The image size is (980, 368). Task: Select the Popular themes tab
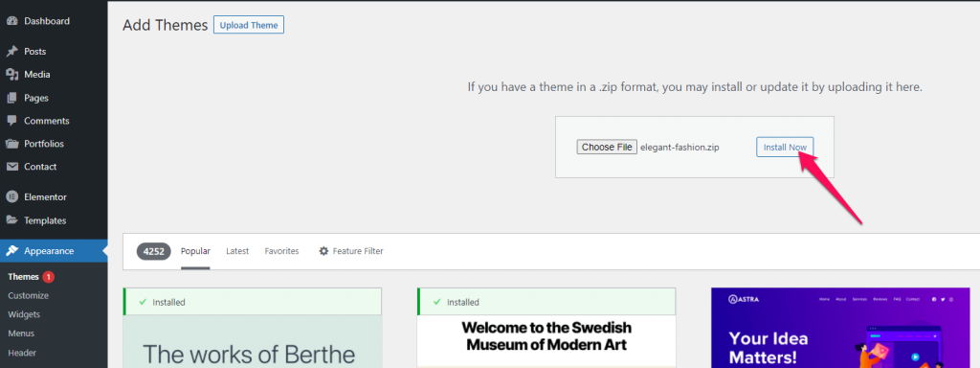(195, 251)
